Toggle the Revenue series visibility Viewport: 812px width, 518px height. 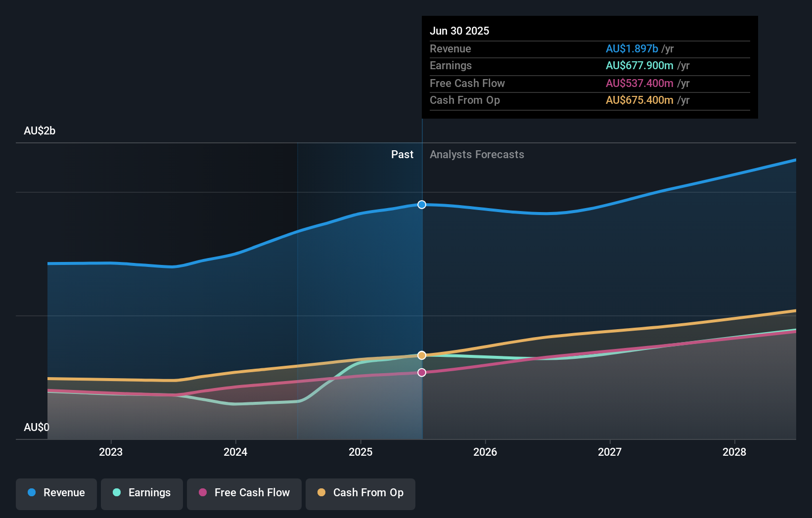(x=56, y=493)
